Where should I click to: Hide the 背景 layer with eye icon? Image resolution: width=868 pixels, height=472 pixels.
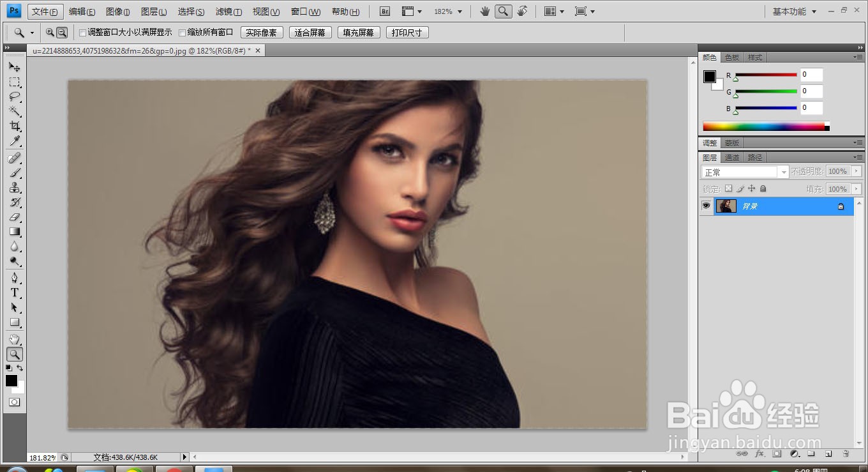[706, 206]
